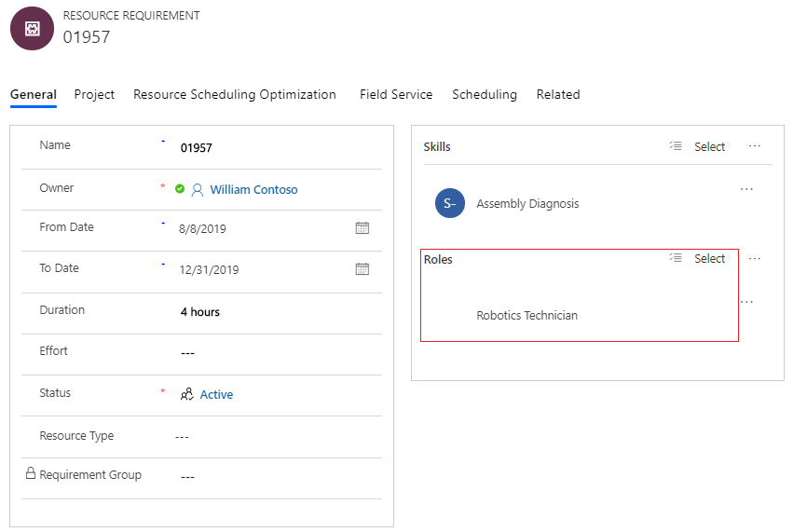Click the Assembly Diagnosis avatar badge

click(450, 203)
